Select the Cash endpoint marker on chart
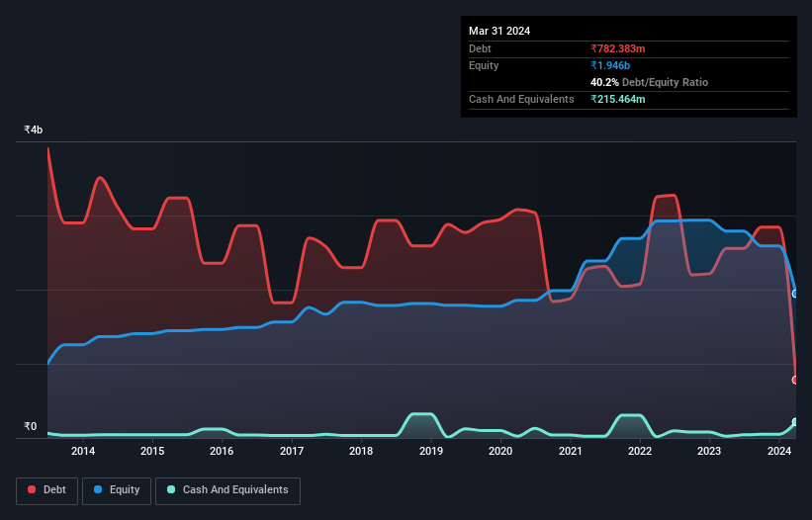 (795, 422)
